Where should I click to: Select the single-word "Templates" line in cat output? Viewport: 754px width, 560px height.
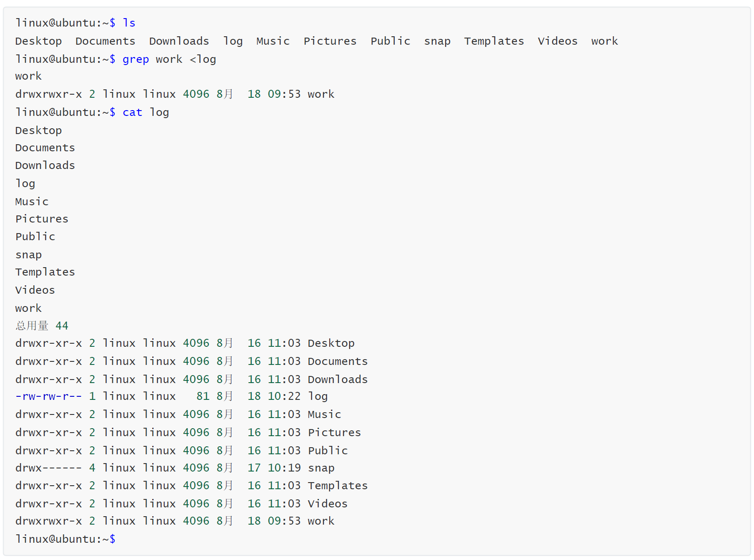[x=45, y=272]
